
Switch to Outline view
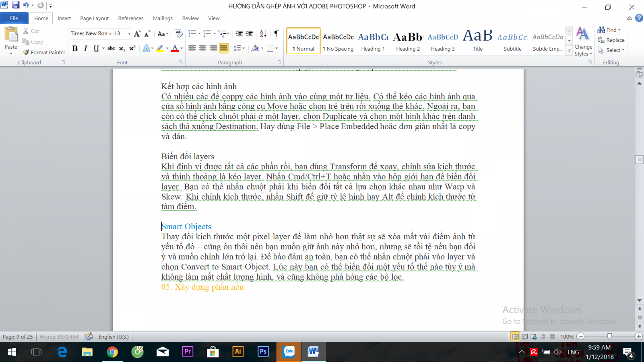click(x=543, y=337)
